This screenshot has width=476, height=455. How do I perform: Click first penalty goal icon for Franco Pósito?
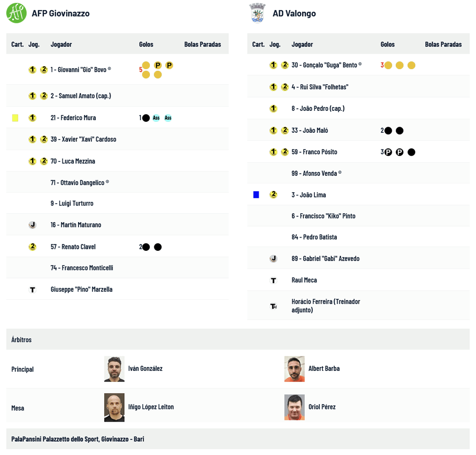coord(388,152)
